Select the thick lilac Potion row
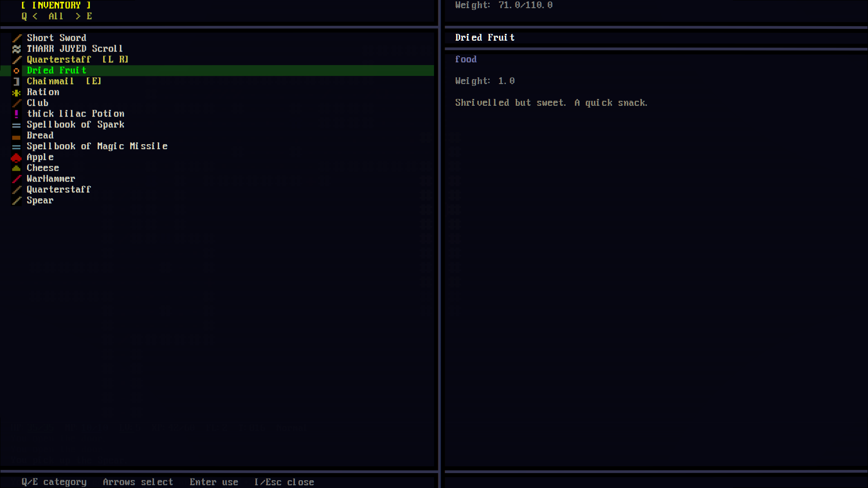 click(217, 114)
